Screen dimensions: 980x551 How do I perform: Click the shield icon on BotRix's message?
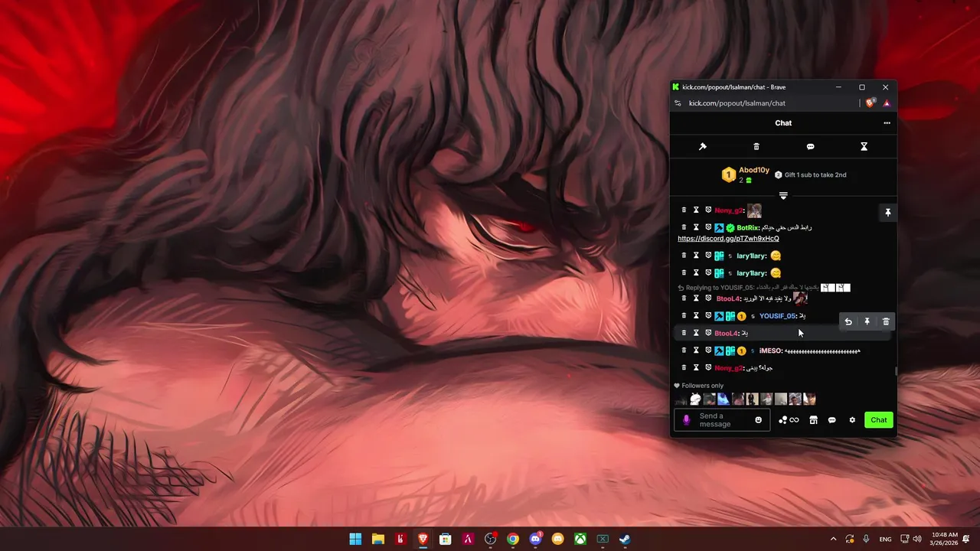point(708,227)
